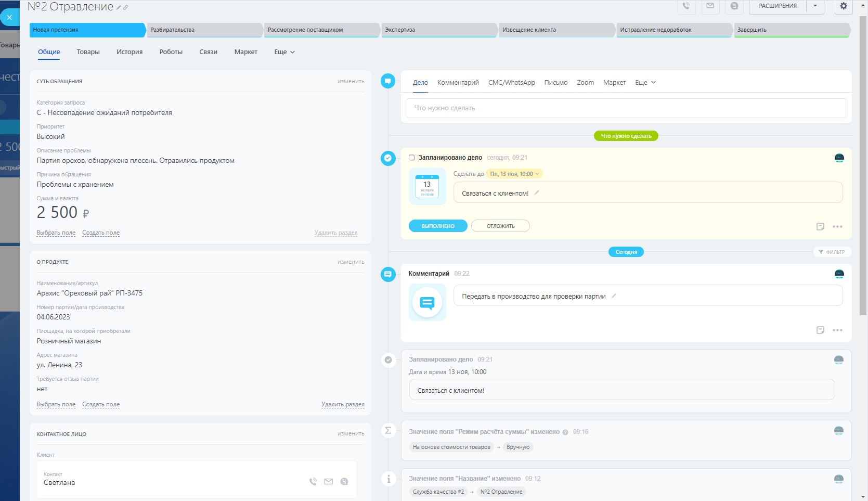Switch to the Товары tab
Screen dimensions: 868x501
(88, 52)
